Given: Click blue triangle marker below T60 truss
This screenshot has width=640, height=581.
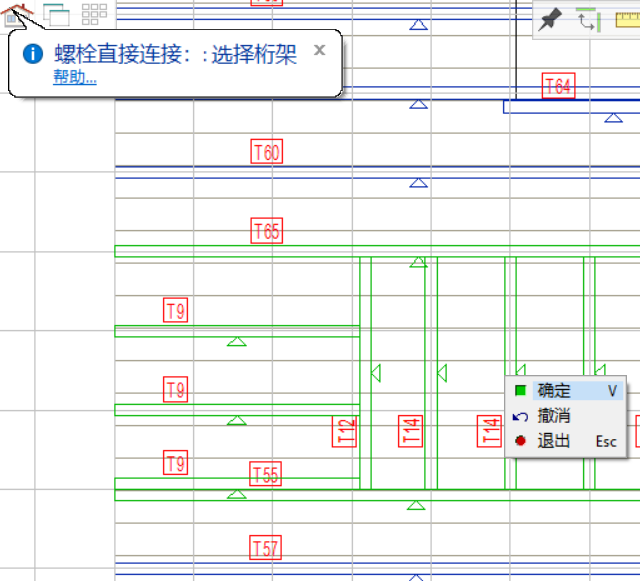Looking at the screenshot, I should click(418, 183).
